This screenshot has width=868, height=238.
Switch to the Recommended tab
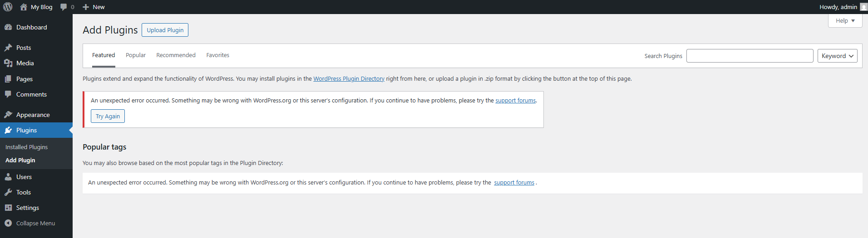pos(176,55)
